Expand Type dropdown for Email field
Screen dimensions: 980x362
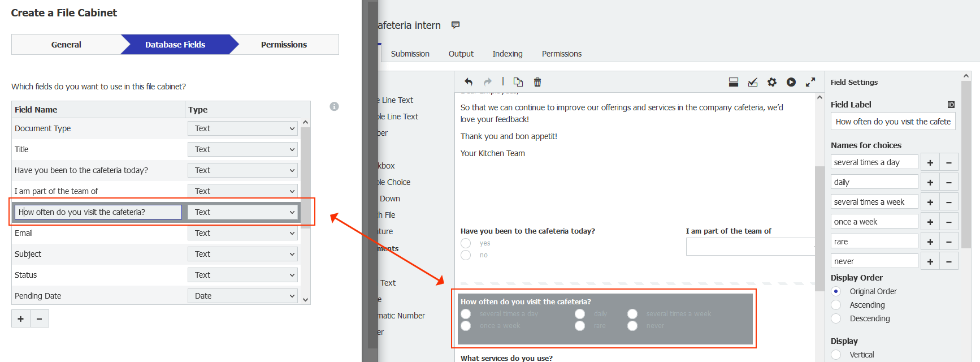pyautogui.click(x=242, y=233)
